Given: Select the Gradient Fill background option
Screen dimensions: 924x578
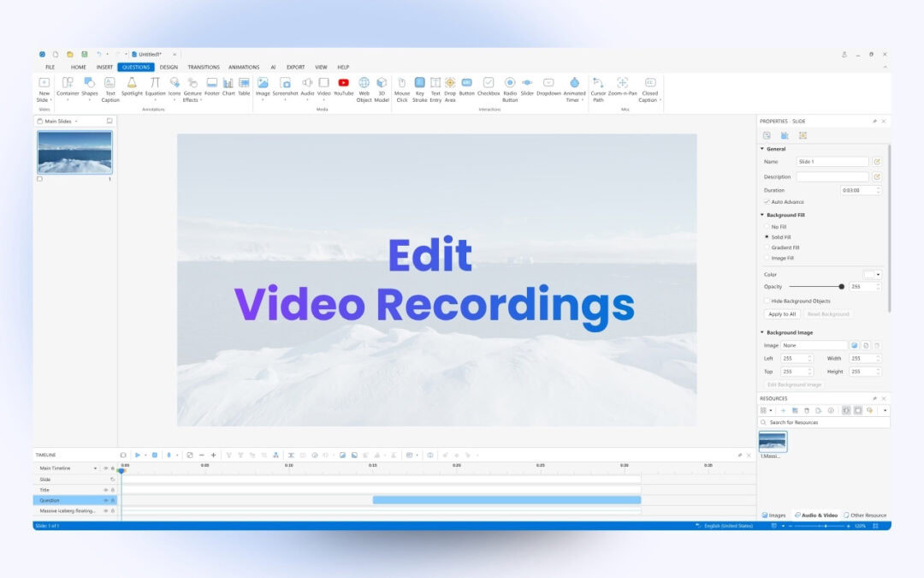Looking at the screenshot, I should coord(767,247).
